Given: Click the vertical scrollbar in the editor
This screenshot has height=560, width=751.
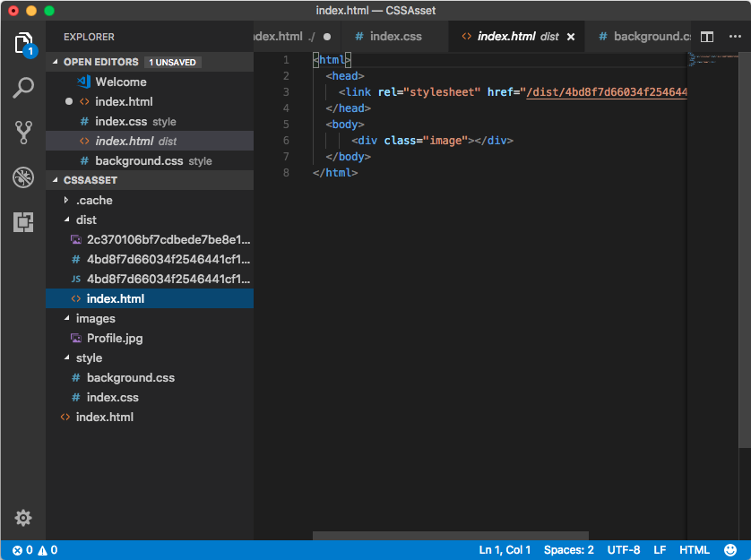Looking at the screenshot, I should click(745, 249).
